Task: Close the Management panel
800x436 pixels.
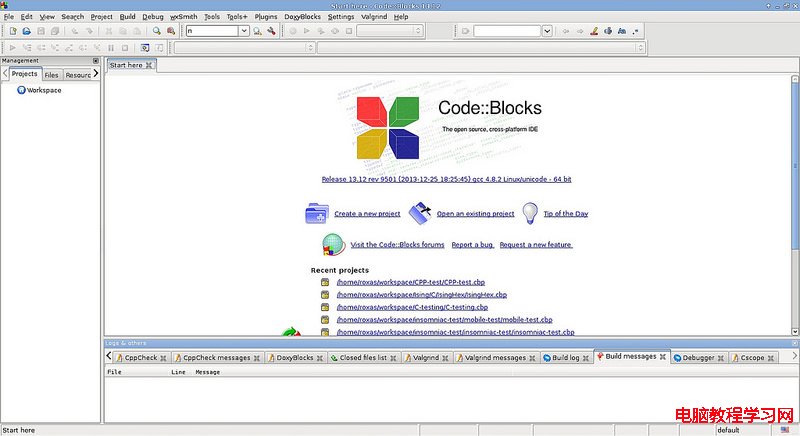Action: [95, 61]
